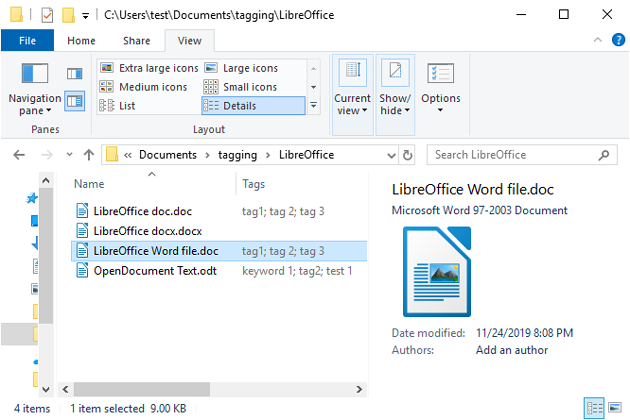Click the OpenDocument Text.odt file icon
Image resolution: width=630 pixels, height=420 pixels.
tap(82, 270)
